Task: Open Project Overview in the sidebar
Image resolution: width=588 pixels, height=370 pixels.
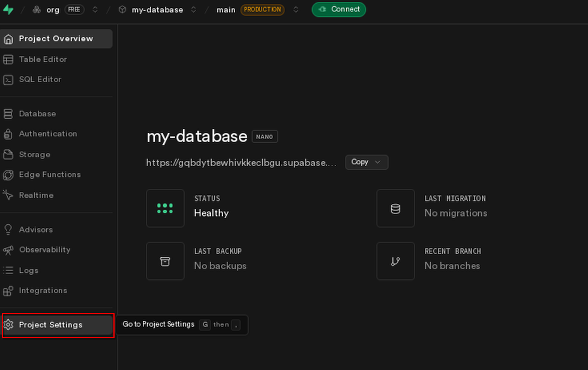Action: (56, 38)
